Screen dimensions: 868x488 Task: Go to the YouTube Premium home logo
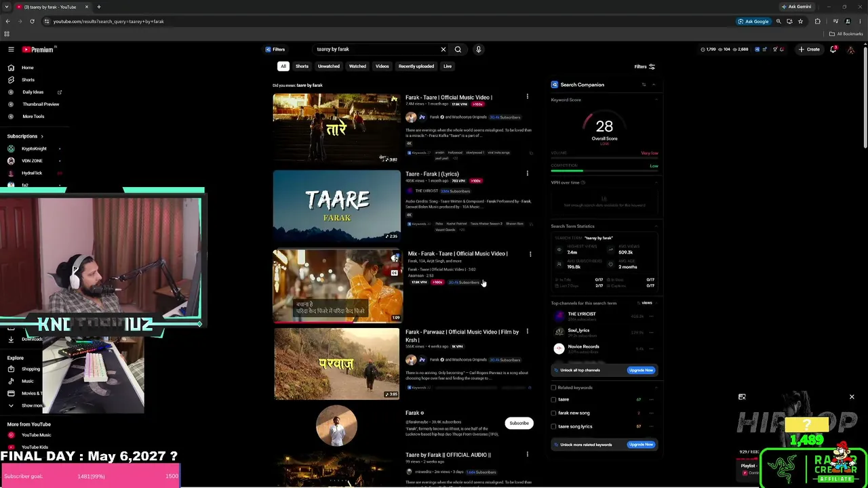click(x=38, y=49)
